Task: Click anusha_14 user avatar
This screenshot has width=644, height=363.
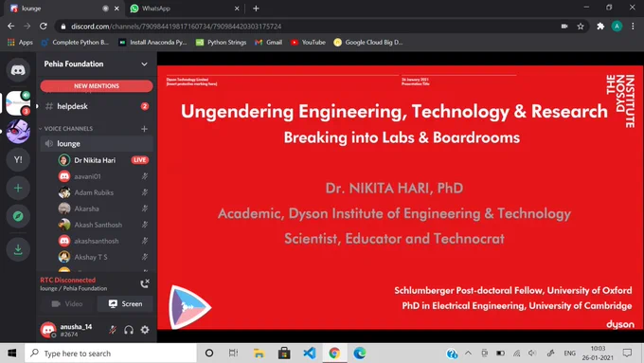Action: (48, 330)
